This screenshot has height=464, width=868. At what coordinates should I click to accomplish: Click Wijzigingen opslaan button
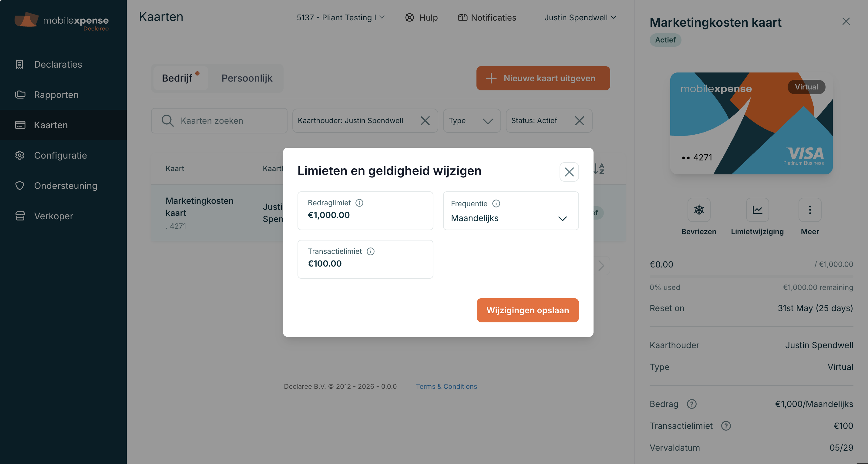[x=528, y=310]
